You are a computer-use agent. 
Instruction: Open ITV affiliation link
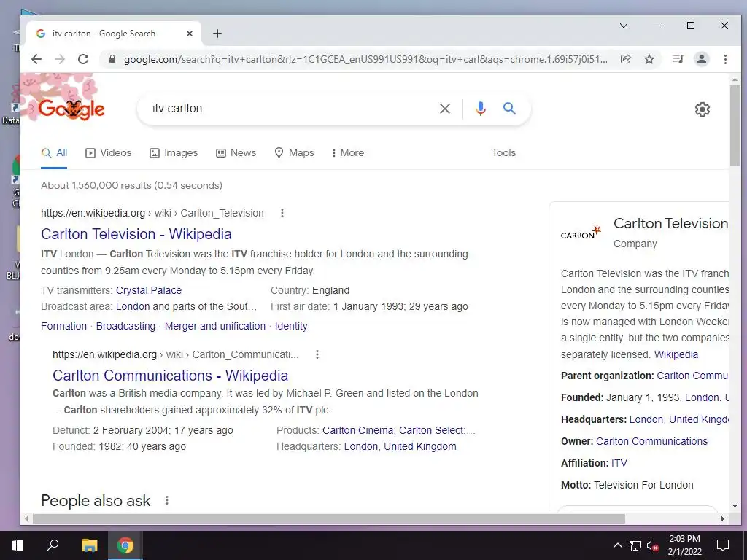click(619, 463)
